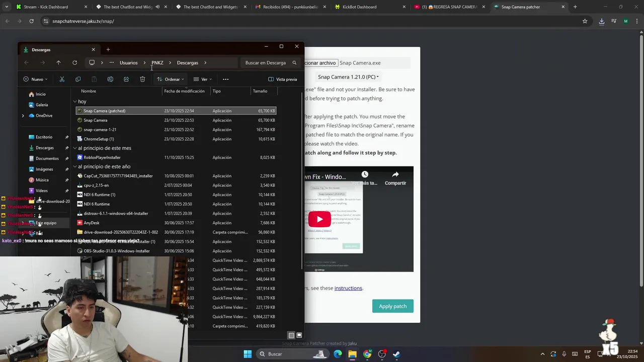
Task: Open Chrome downloads icon
Action: (x=601, y=21)
